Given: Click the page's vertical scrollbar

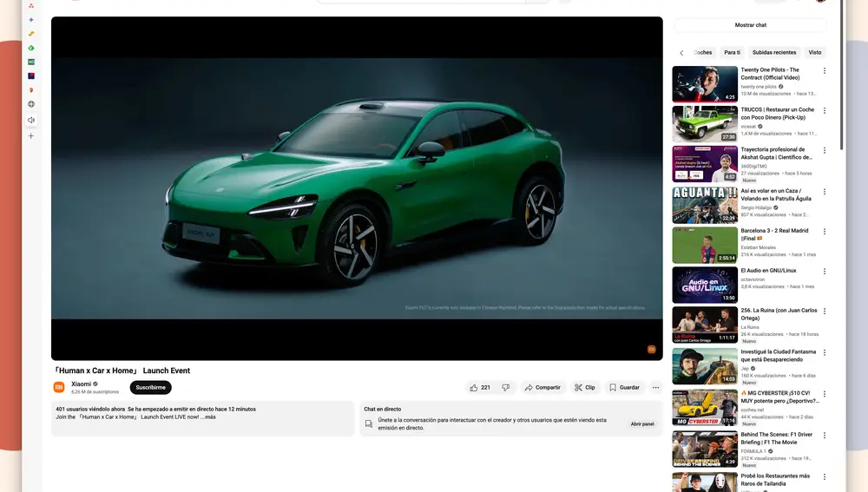Looking at the screenshot, I should tap(841, 75).
